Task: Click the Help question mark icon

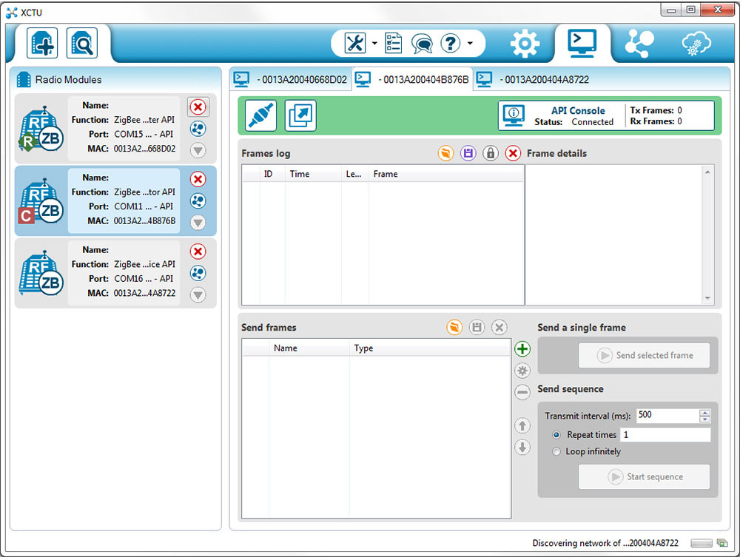Action: tap(450, 43)
